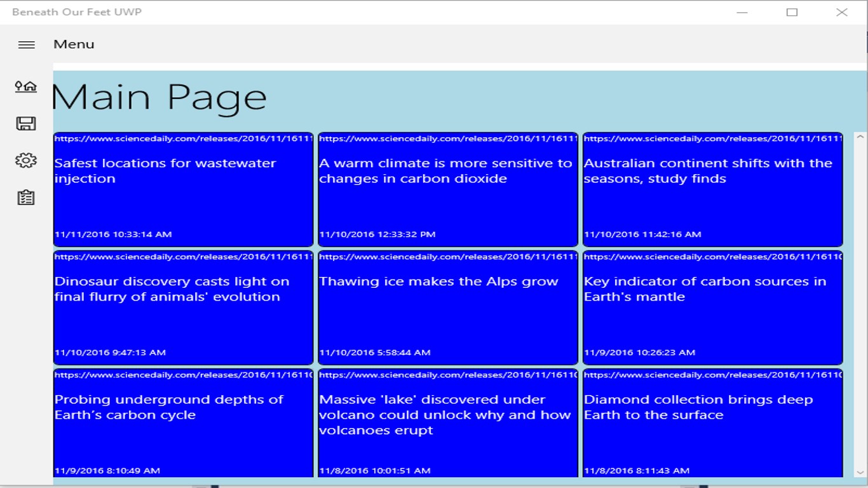The width and height of the screenshot is (868, 488).
Task: Close the Beneath Our Feet UWP window
Action: tap(842, 12)
